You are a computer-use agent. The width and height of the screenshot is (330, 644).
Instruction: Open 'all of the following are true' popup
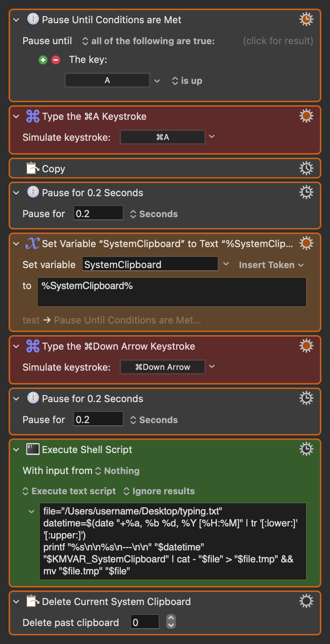[149, 41]
